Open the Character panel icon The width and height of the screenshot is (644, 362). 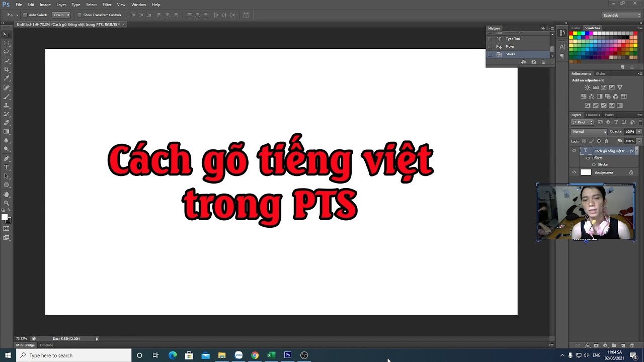562,46
